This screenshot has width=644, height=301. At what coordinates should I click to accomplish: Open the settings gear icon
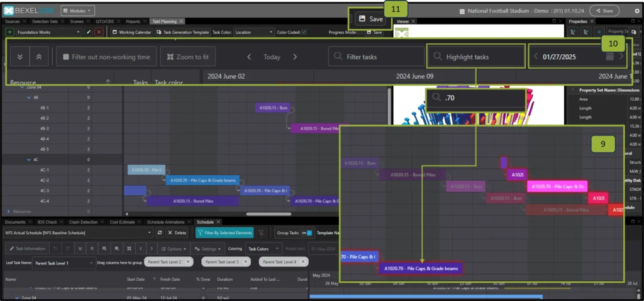point(637,11)
